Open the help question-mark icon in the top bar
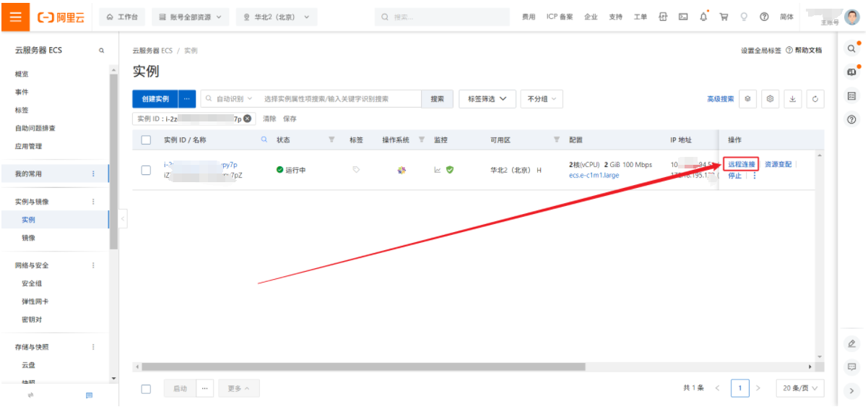This screenshot has height=420, width=868. (x=764, y=17)
